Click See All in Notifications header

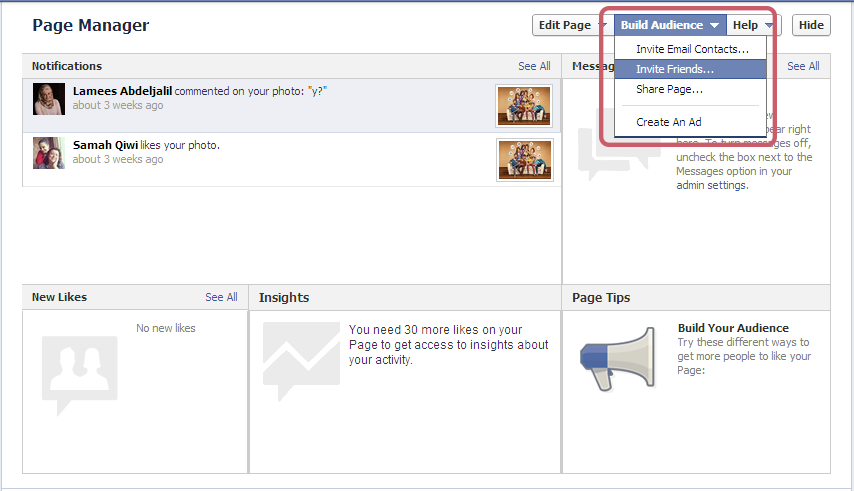tap(534, 66)
